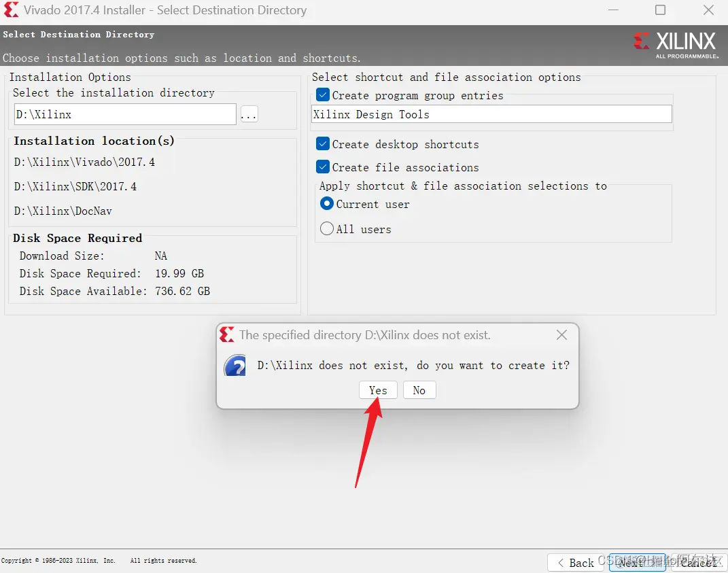Click the D:\Xilinx\SDK\2017.4 location text
This screenshot has height=573, width=728.
75,187
